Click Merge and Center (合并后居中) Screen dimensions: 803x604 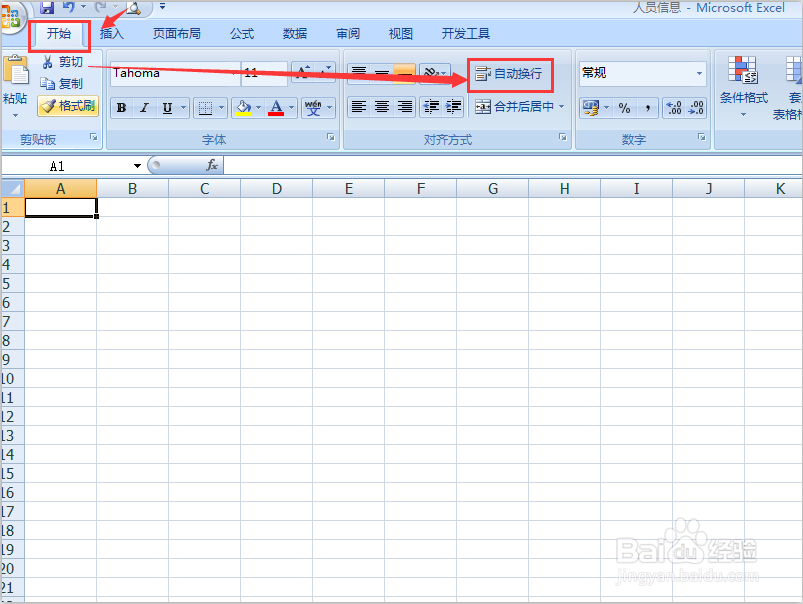coord(514,107)
